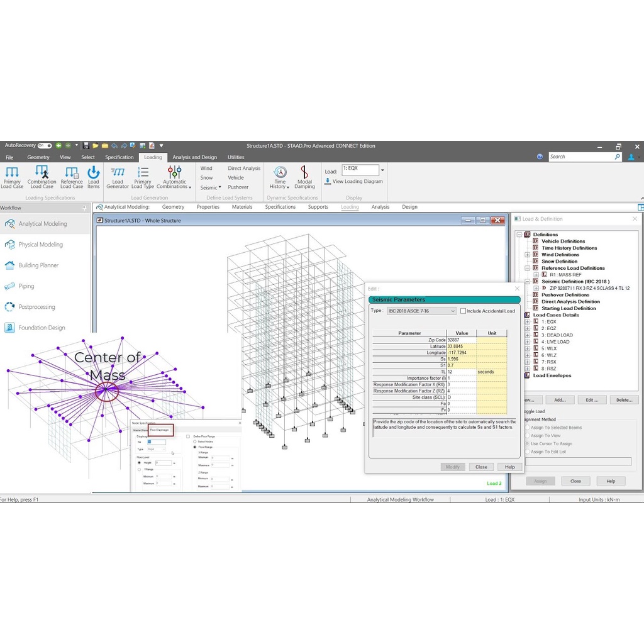
Task: Open the Geometry ribbon tab
Action: (38, 157)
